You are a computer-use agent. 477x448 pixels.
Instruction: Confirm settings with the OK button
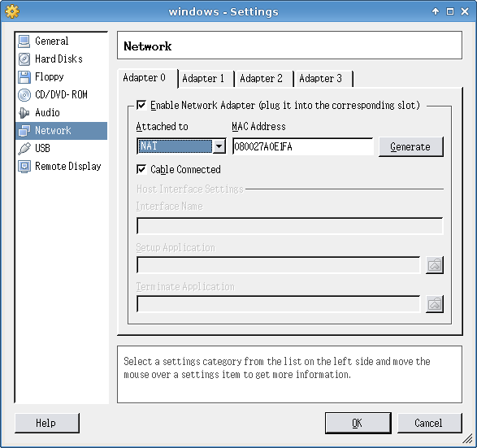tap(358, 423)
